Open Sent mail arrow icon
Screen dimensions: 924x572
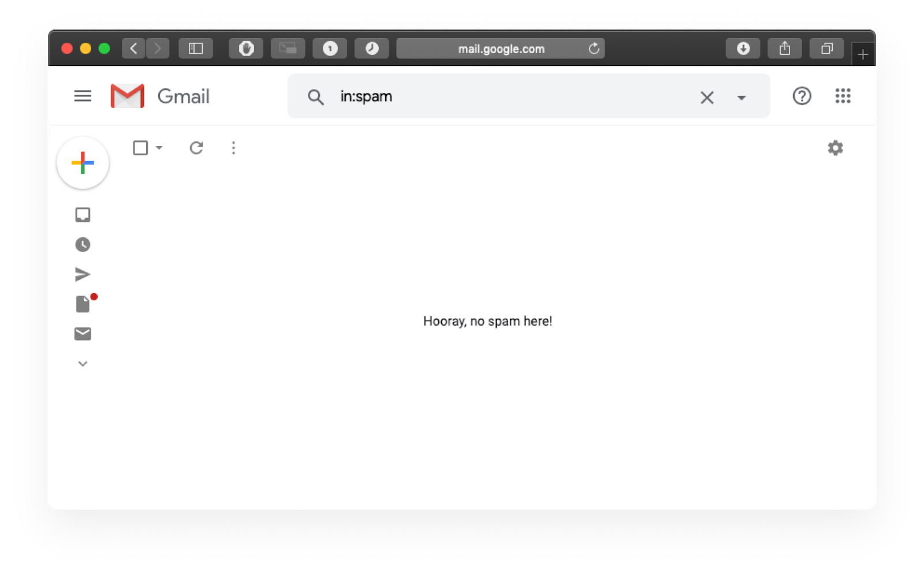tap(83, 274)
